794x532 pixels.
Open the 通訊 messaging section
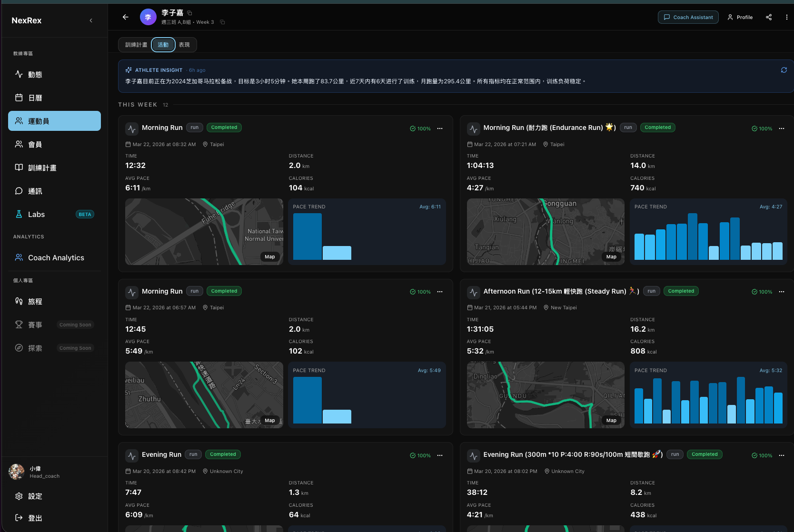35,191
